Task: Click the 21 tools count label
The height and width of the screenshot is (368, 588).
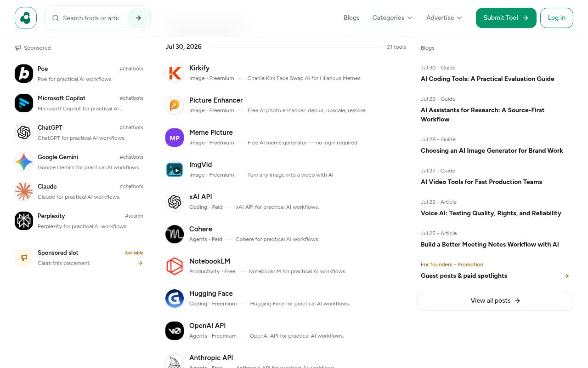Action: [x=396, y=47]
